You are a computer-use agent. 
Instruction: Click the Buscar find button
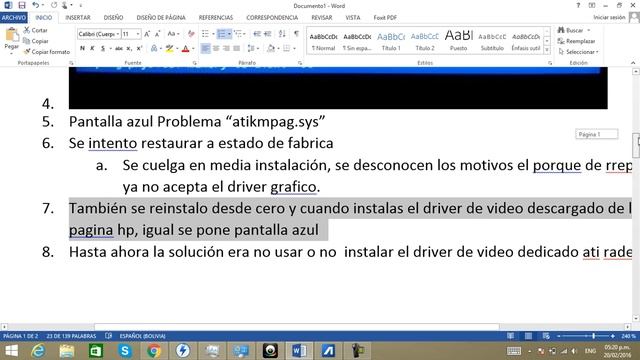pos(570,30)
